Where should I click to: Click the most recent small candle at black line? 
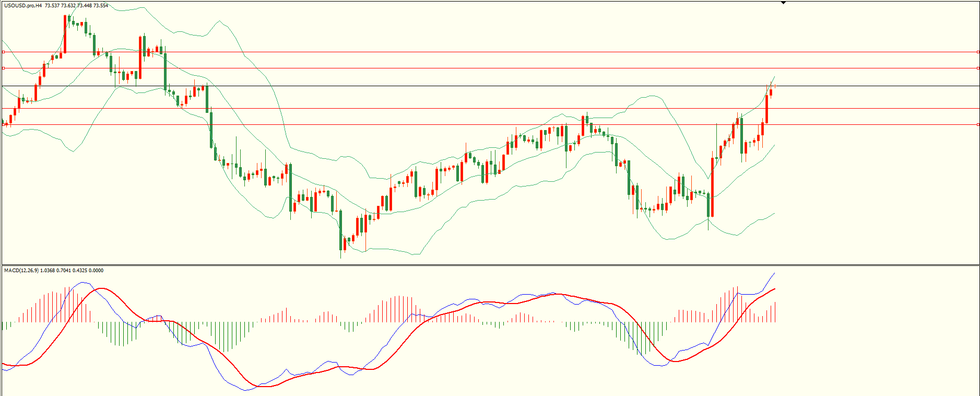pyautogui.click(x=775, y=86)
